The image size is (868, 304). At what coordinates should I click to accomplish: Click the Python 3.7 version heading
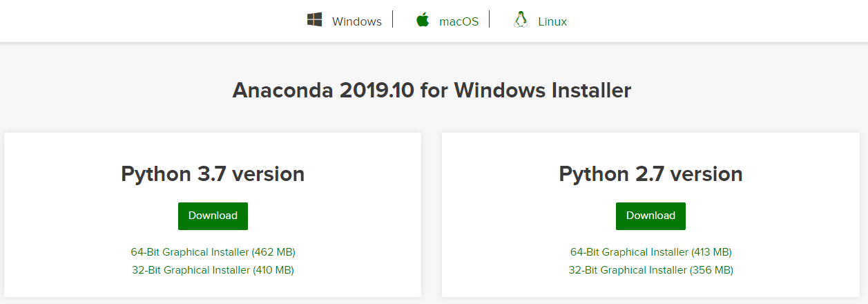(213, 173)
